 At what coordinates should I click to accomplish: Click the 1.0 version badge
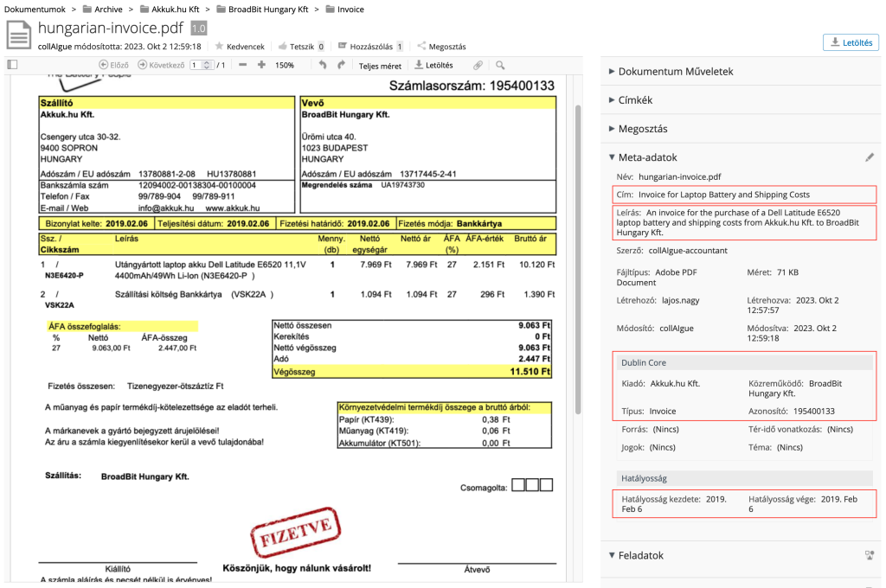[198, 29]
